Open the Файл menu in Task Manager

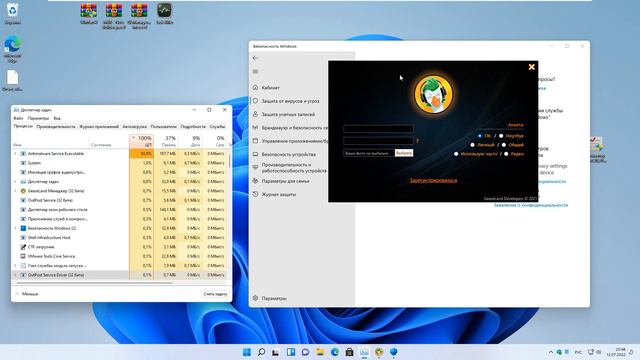tap(18, 118)
